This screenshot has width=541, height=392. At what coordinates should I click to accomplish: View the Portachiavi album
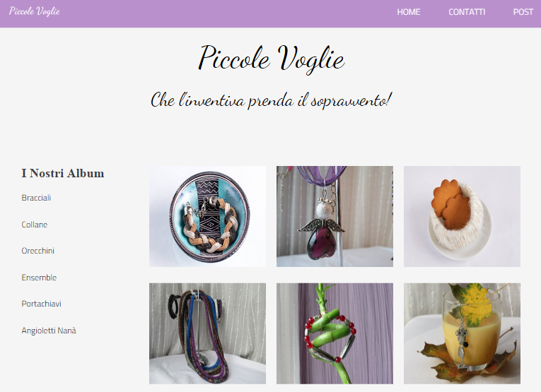[x=42, y=304]
